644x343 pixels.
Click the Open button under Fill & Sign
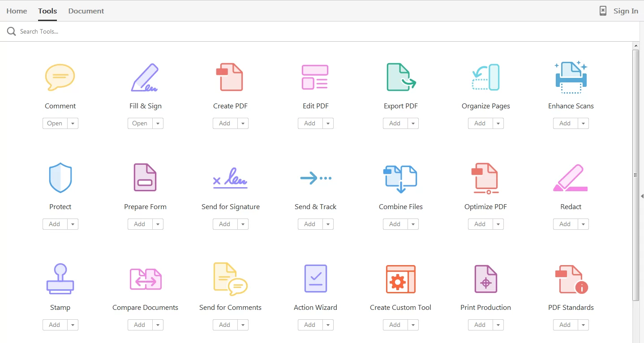pos(140,124)
